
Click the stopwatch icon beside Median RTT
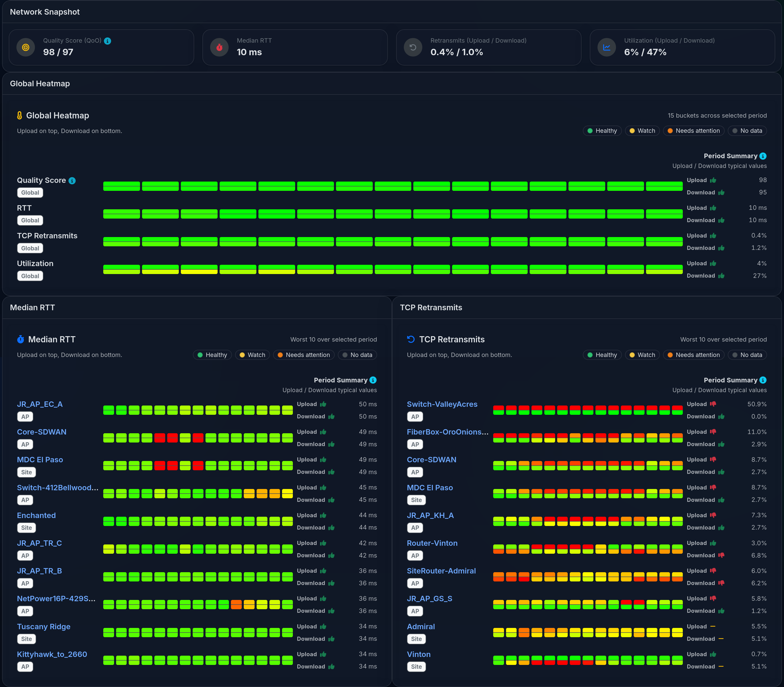point(219,48)
